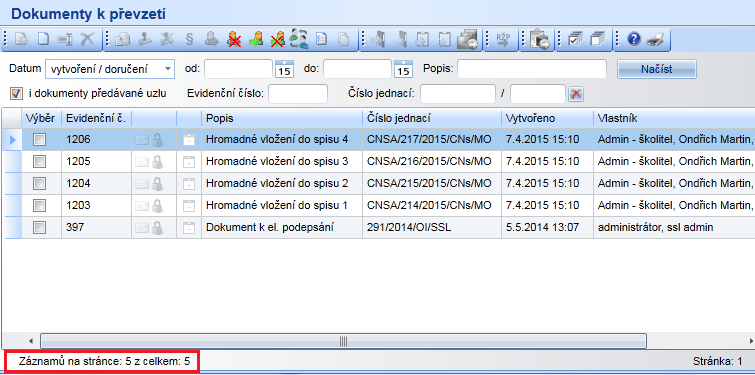Check the Výběr box for record 1205
The image size is (755, 375).
tap(39, 162)
